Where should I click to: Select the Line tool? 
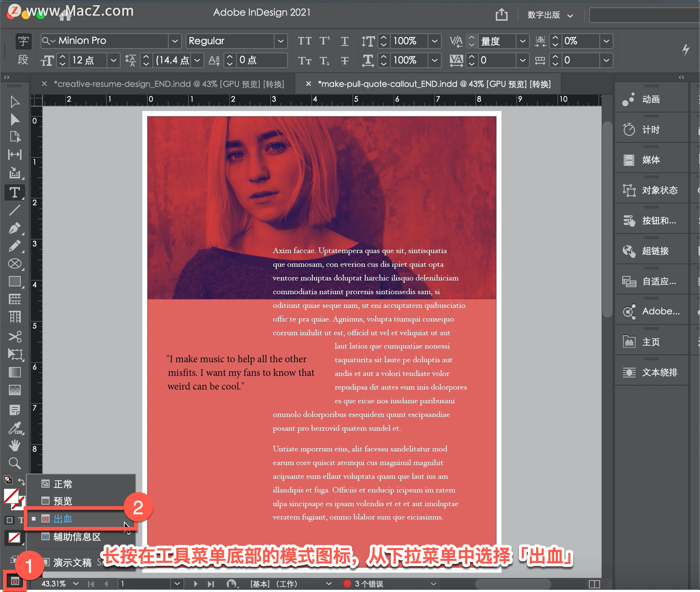[x=15, y=210]
